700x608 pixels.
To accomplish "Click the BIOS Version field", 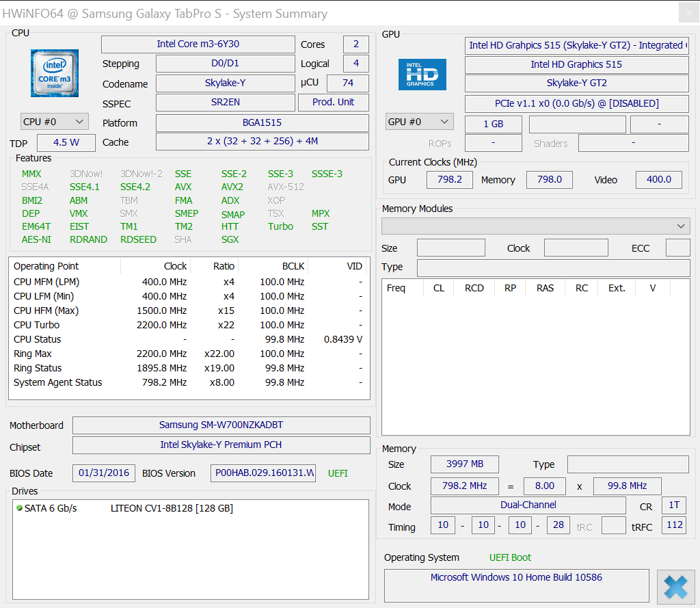I will pyautogui.click(x=262, y=473).
